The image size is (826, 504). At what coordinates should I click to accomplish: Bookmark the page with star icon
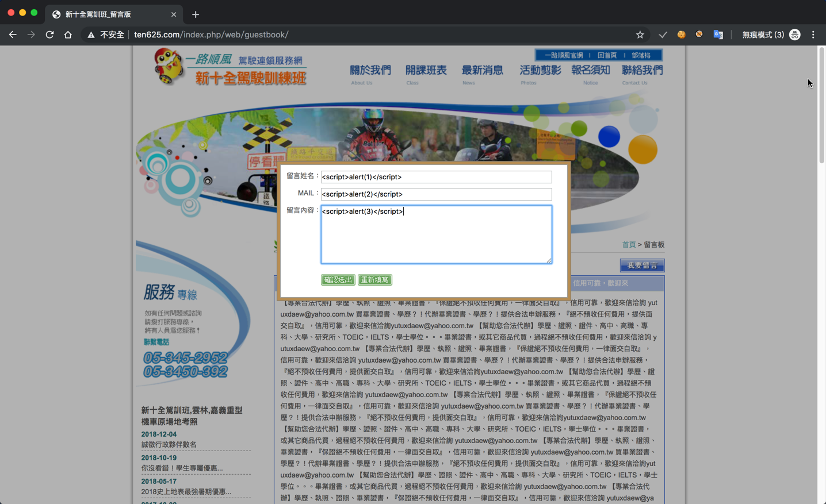coord(640,34)
